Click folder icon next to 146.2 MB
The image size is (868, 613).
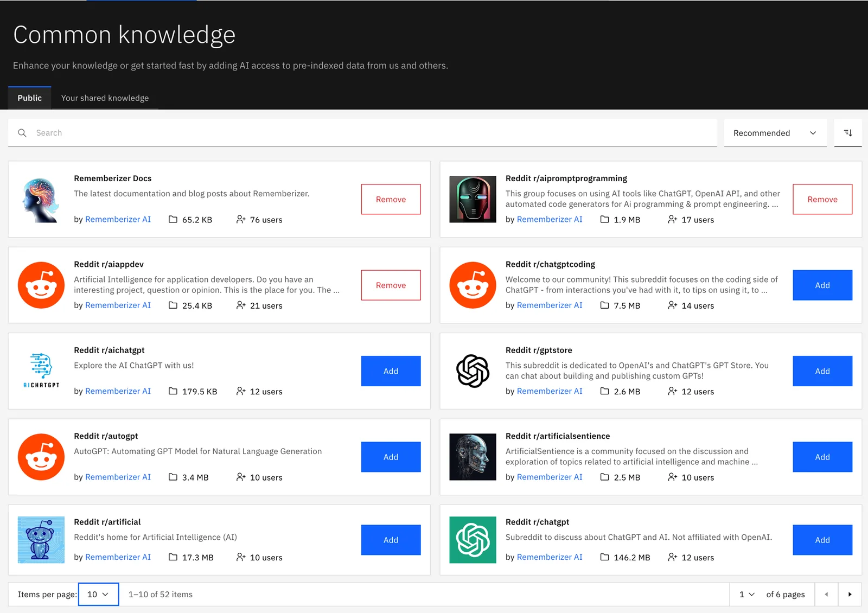[604, 557]
